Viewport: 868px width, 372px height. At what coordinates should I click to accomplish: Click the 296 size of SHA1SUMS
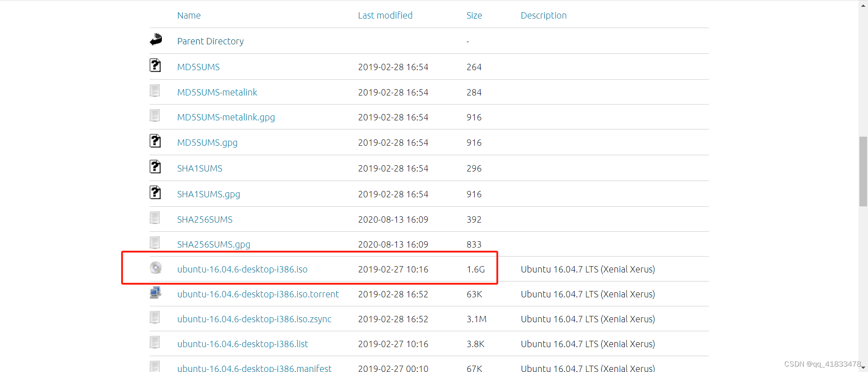474,168
